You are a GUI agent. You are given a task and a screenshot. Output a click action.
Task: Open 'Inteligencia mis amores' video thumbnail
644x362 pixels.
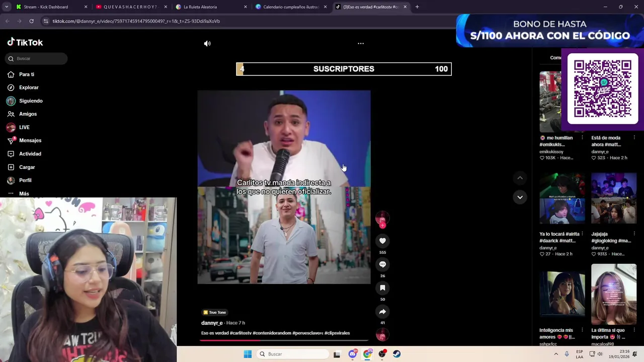[x=562, y=294]
